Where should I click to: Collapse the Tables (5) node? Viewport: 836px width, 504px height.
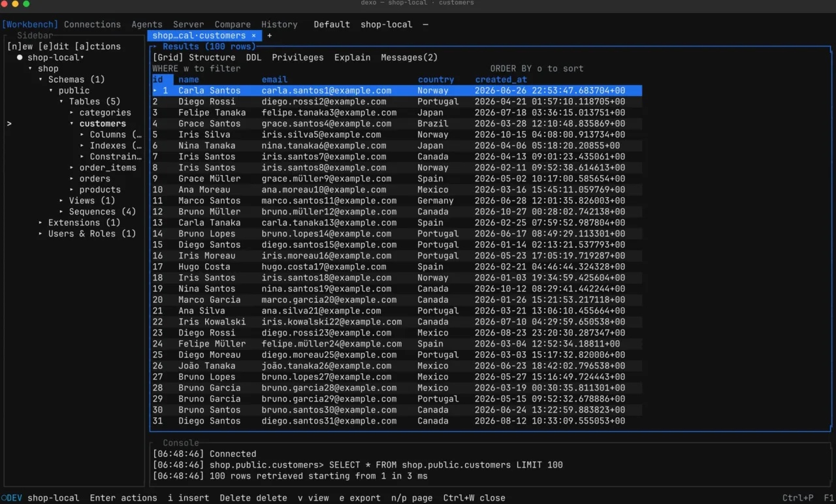pyautogui.click(x=61, y=102)
